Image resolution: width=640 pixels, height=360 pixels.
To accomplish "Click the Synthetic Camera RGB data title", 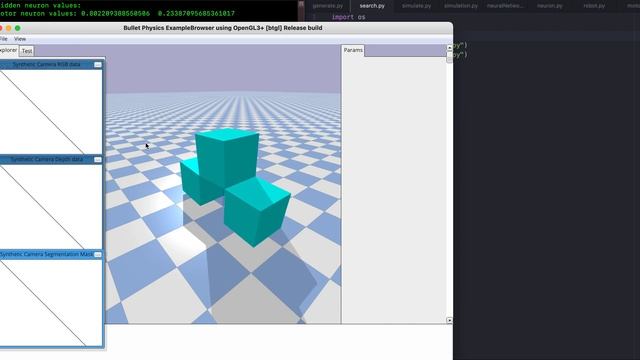I will [x=46, y=64].
